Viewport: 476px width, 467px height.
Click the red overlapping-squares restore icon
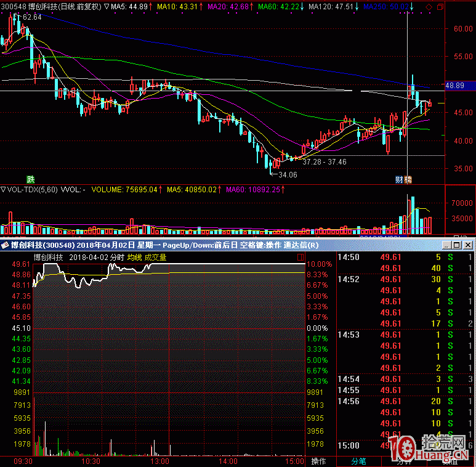point(440,7)
